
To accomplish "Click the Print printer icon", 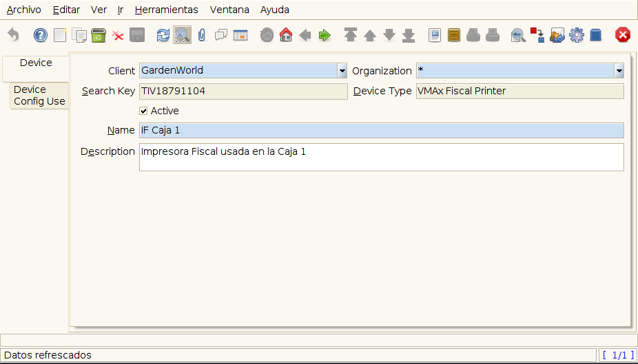I will pos(493,35).
